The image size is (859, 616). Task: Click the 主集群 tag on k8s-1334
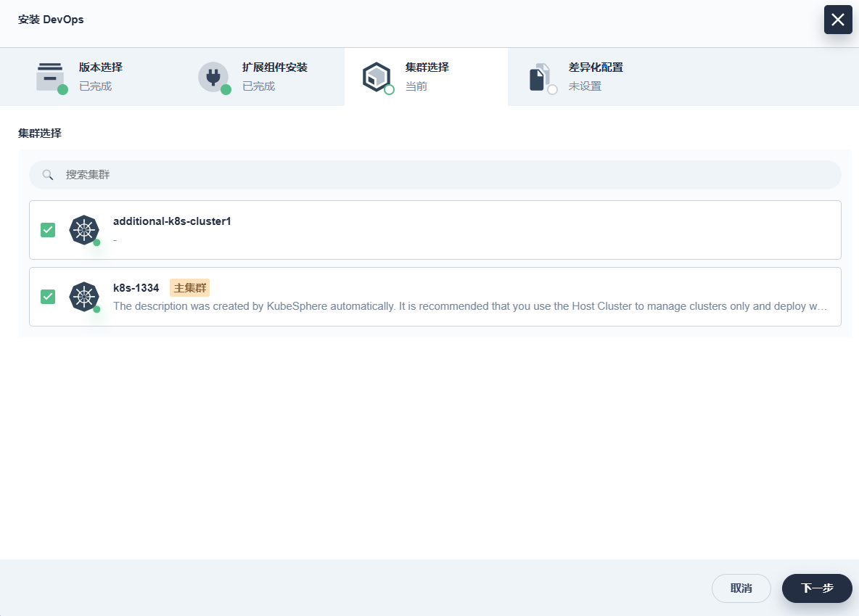(x=189, y=288)
